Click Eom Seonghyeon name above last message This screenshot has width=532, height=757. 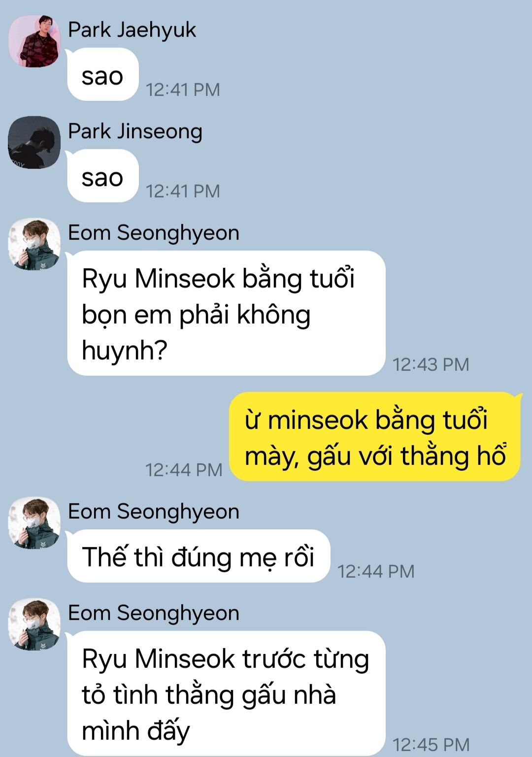tap(154, 613)
